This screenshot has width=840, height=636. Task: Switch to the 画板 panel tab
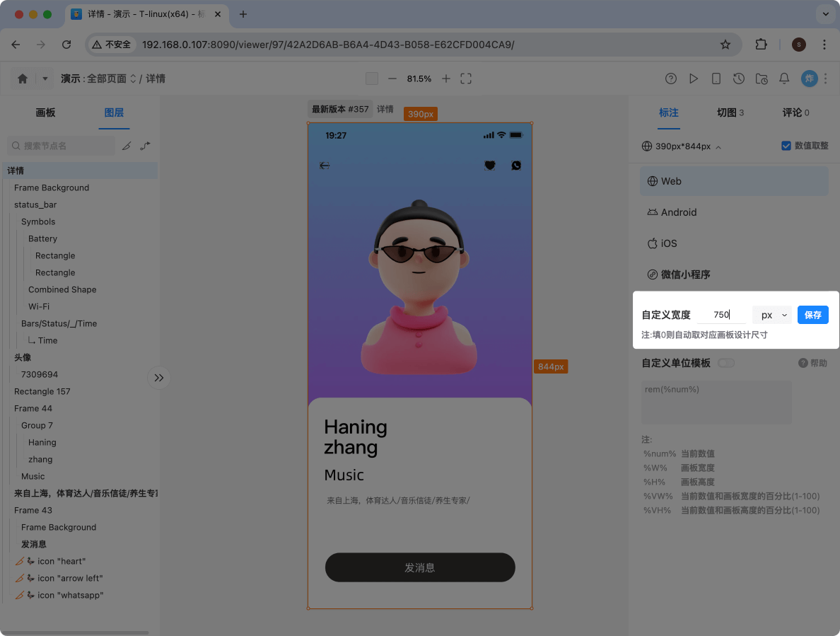[45, 112]
